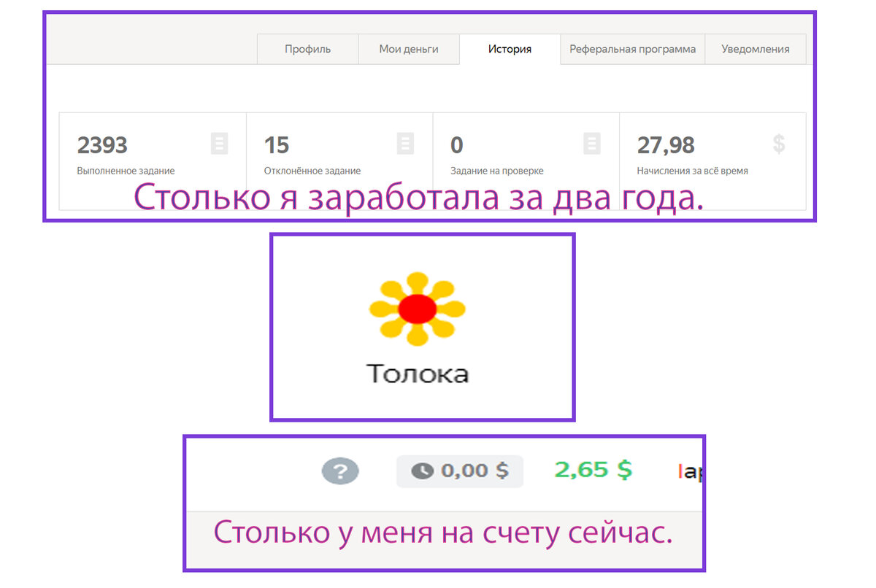Click the Задание на проверке label
This screenshot has width=876, height=588.
(497, 171)
